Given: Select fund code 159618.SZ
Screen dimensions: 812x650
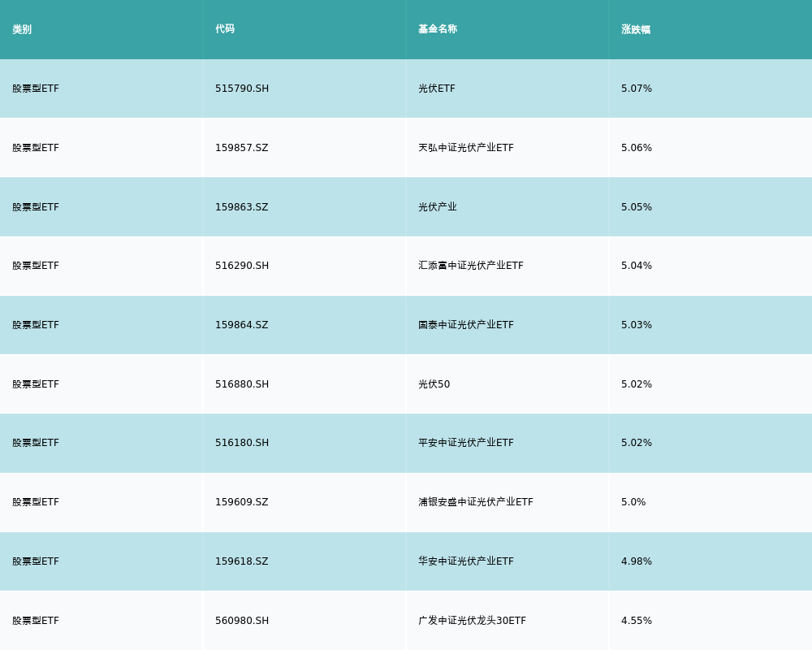Looking at the screenshot, I should (242, 561).
